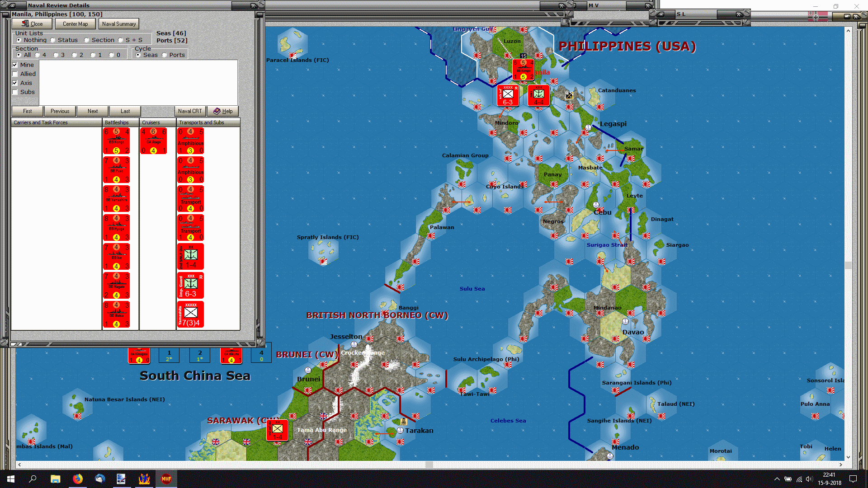Image resolution: width=868 pixels, height=488 pixels.
Task: Enable the Subs checkbox
Action: point(15,92)
